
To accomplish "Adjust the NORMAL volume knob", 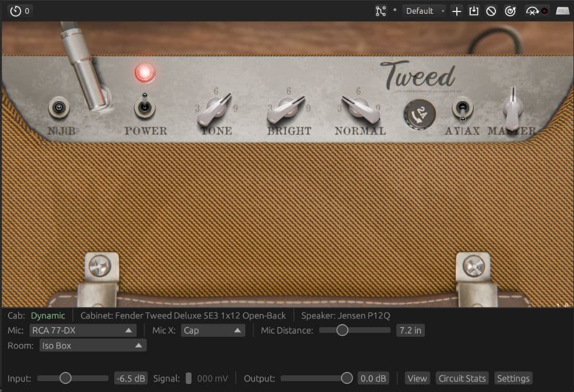I will [x=360, y=108].
